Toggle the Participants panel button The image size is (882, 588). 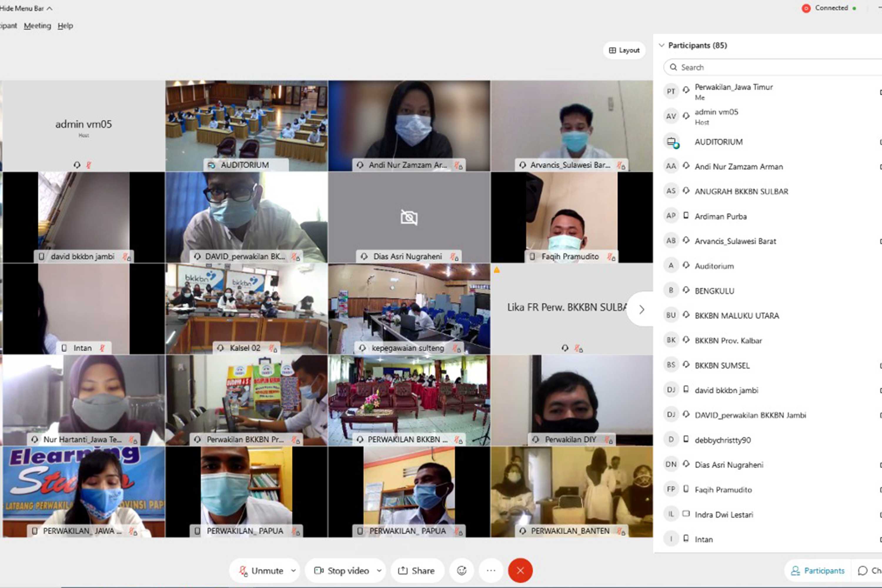(x=817, y=570)
